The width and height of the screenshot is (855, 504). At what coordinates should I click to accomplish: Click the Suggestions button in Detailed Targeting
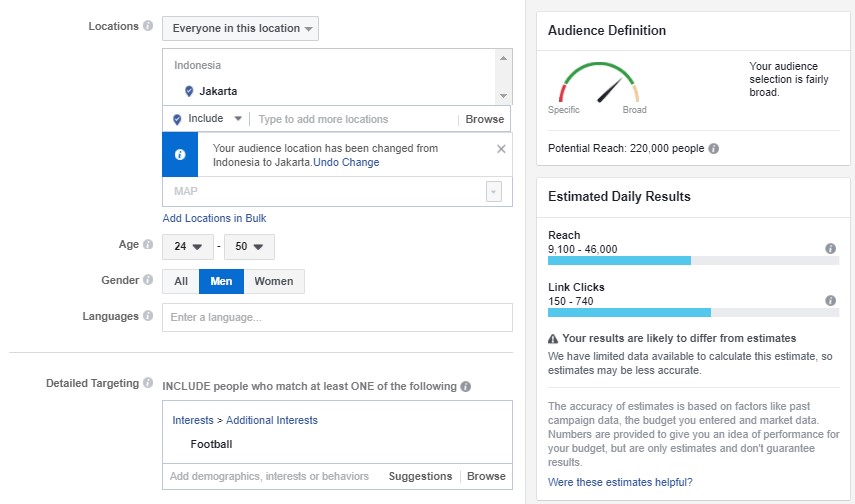tap(420, 476)
